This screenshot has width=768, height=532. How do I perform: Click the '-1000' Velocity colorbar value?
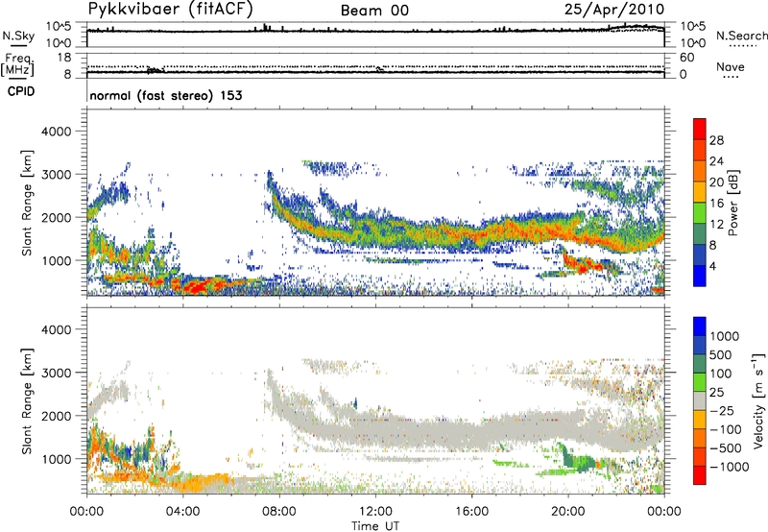[729, 467]
